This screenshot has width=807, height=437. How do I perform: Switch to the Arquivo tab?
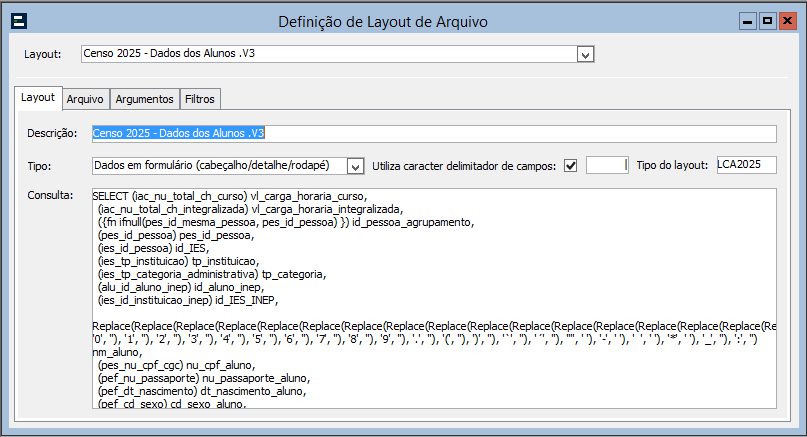point(85,99)
